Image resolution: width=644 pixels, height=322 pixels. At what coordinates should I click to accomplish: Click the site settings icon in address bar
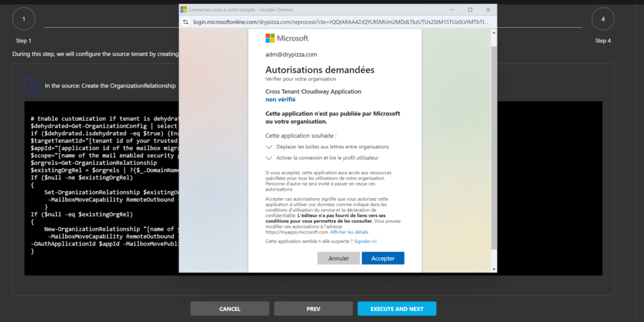point(186,22)
